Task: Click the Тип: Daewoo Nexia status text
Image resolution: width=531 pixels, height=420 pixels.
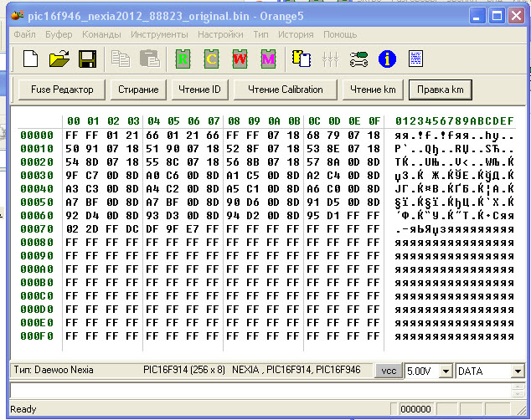Action: (54, 370)
